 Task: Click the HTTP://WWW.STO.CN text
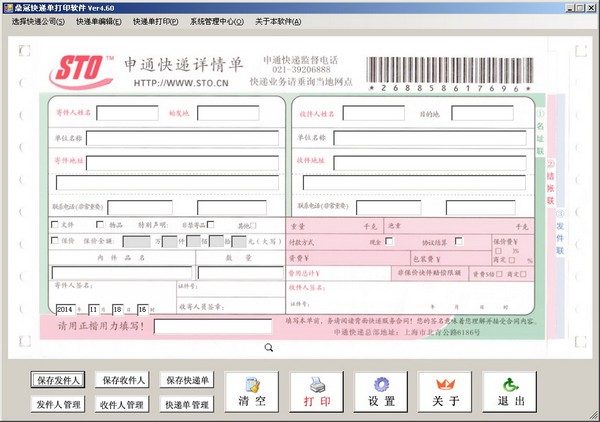tap(181, 83)
